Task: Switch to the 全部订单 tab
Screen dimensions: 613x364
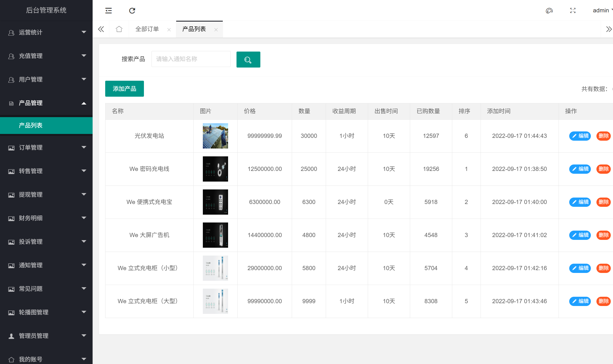Action: [147, 29]
